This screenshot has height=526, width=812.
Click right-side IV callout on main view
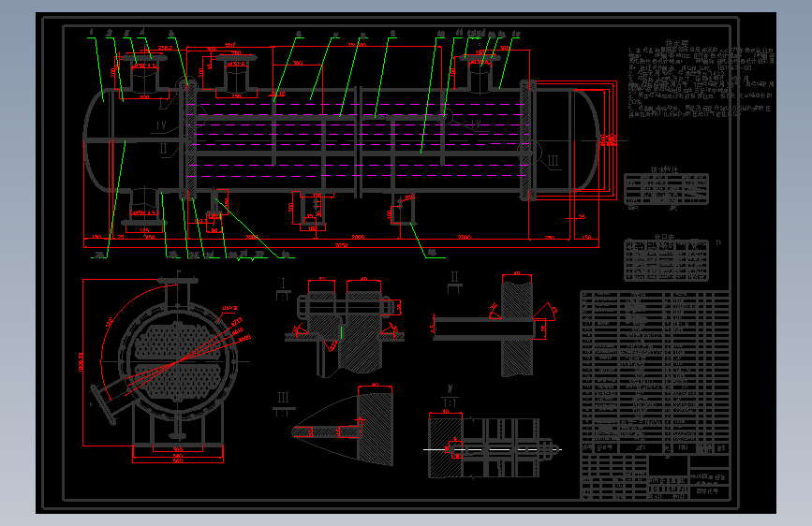tap(474, 124)
